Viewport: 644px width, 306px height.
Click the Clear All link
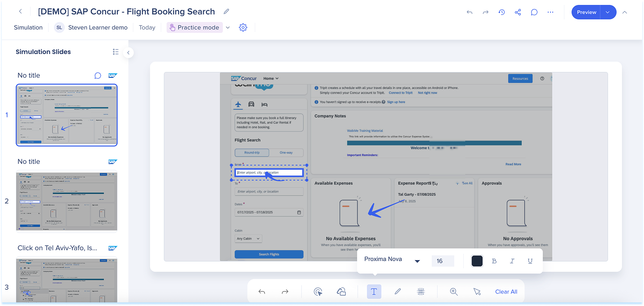pos(506,292)
